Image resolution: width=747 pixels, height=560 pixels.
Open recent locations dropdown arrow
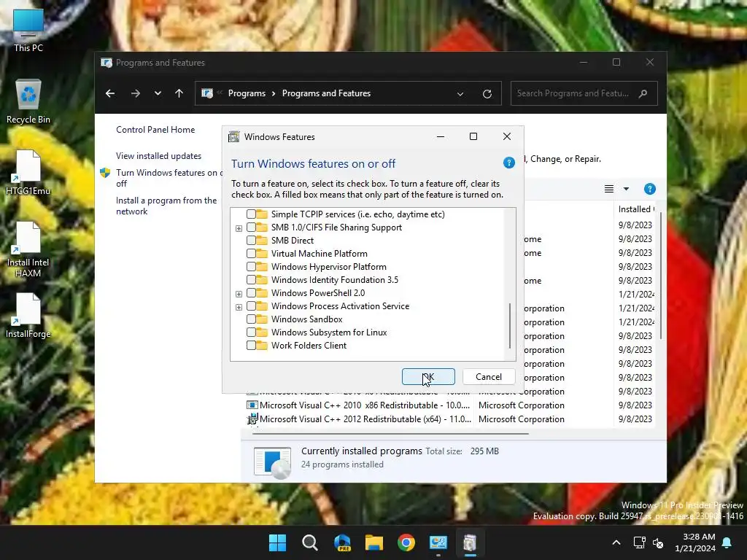coord(158,93)
